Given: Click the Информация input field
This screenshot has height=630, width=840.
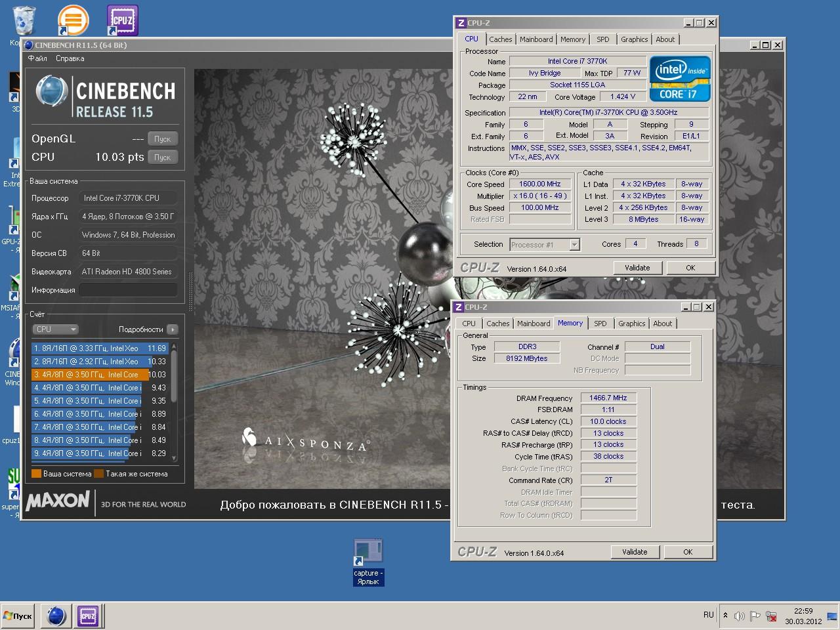Looking at the screenshot, I should click(128, 290).
